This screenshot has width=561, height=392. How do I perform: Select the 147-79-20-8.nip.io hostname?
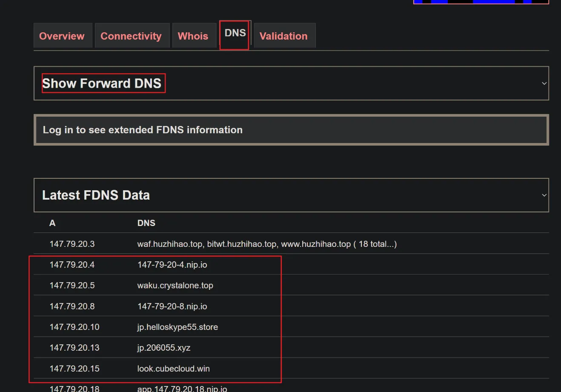[x=172, y=306]
